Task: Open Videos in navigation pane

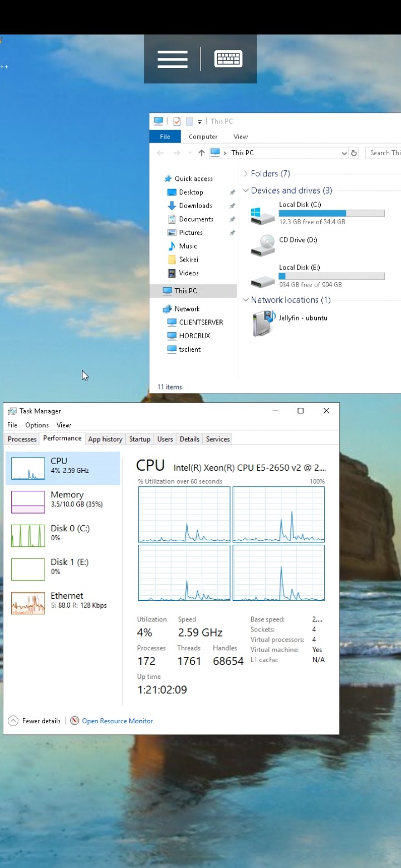Action: coord(189,273)
